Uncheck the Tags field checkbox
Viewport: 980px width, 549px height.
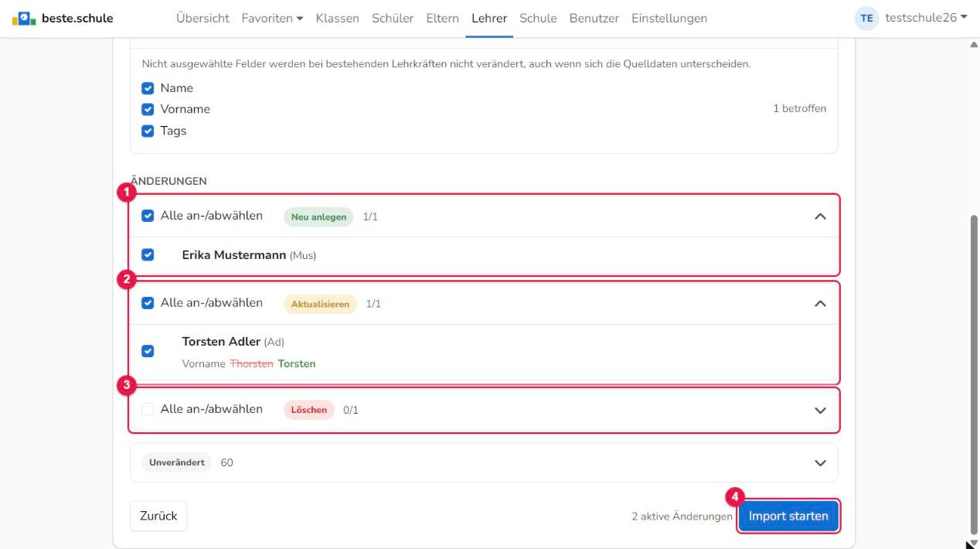(x=148, y=131)
